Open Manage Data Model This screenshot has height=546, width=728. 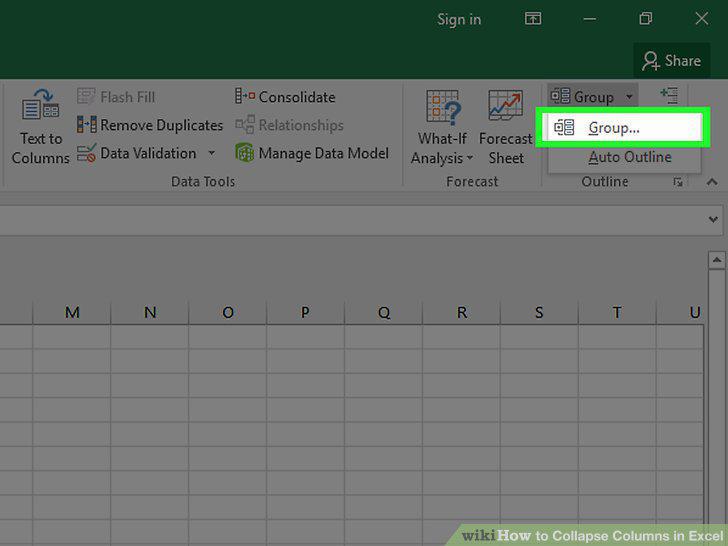[x=312, y=153]
